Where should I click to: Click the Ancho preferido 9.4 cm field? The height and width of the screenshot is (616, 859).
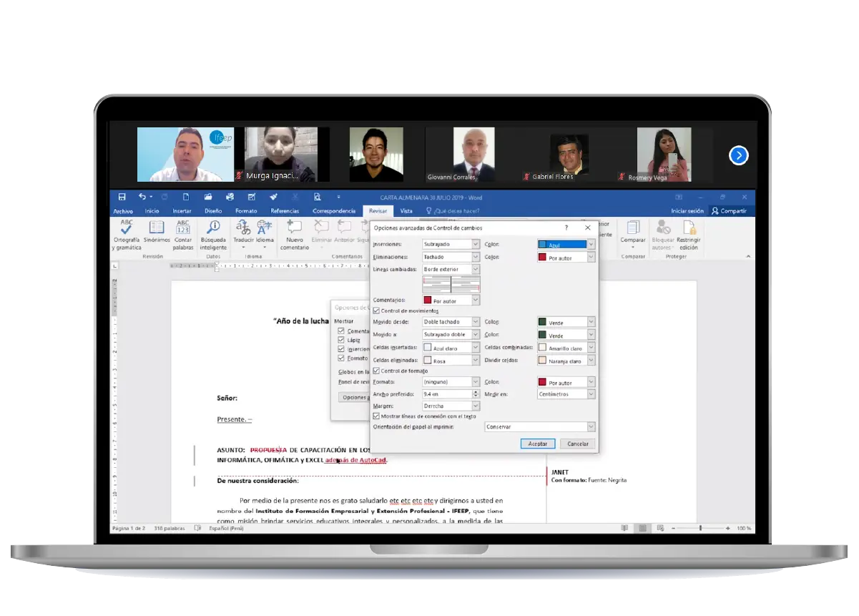447,393
